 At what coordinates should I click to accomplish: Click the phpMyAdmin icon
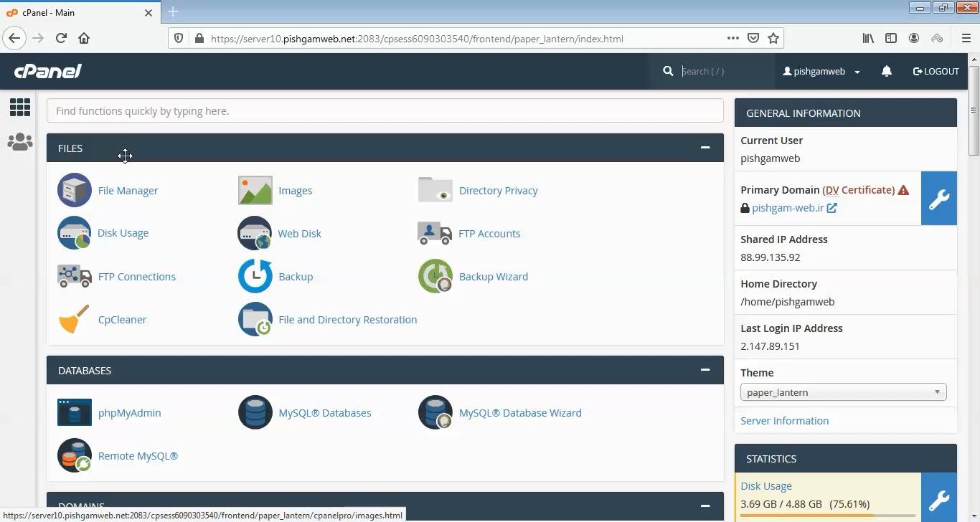tap(74, 412)
